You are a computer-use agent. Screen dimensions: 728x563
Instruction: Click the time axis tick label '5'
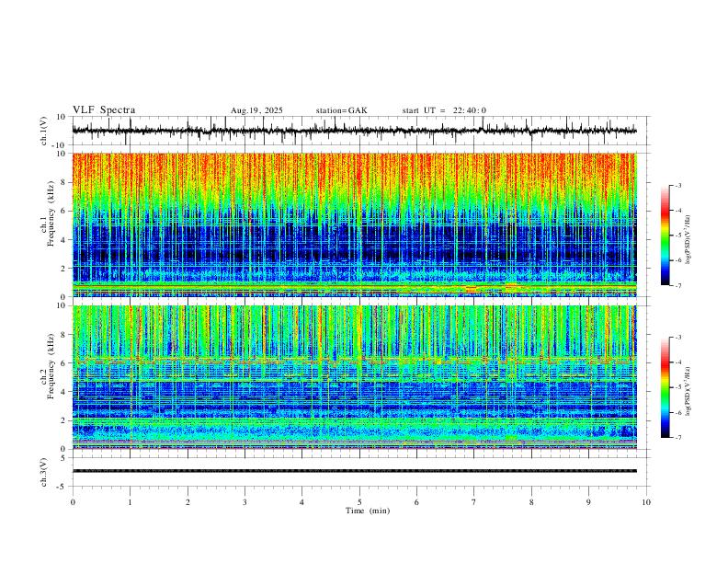coord(359,502)
